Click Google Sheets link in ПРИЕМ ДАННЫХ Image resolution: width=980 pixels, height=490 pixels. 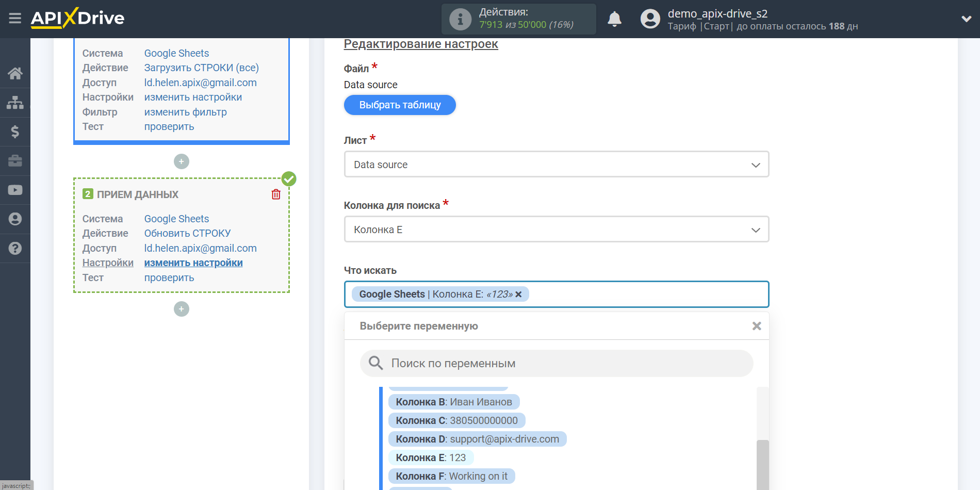point(176,219)
